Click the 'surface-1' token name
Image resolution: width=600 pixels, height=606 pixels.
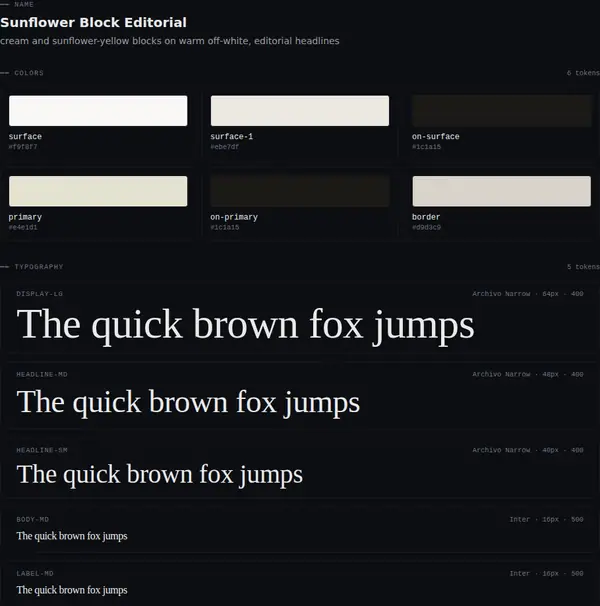coord(232,136)
